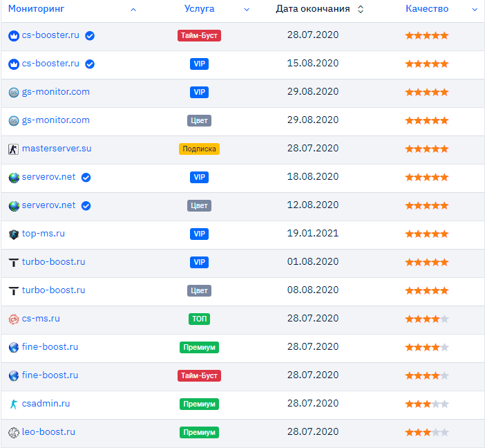Click VIP badge in serverov.net row
Screen dimensions: 485x448
[x=199, y=177]
